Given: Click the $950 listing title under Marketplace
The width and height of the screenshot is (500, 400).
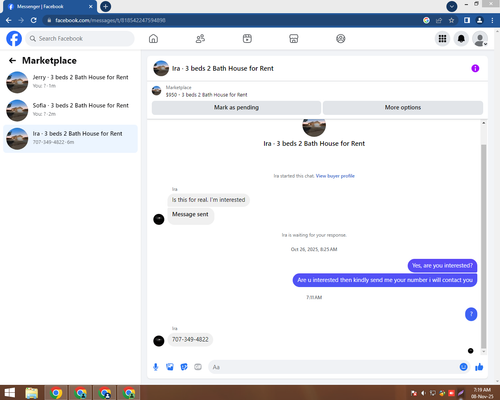Looking at the screenshot, I should (206, 95).
